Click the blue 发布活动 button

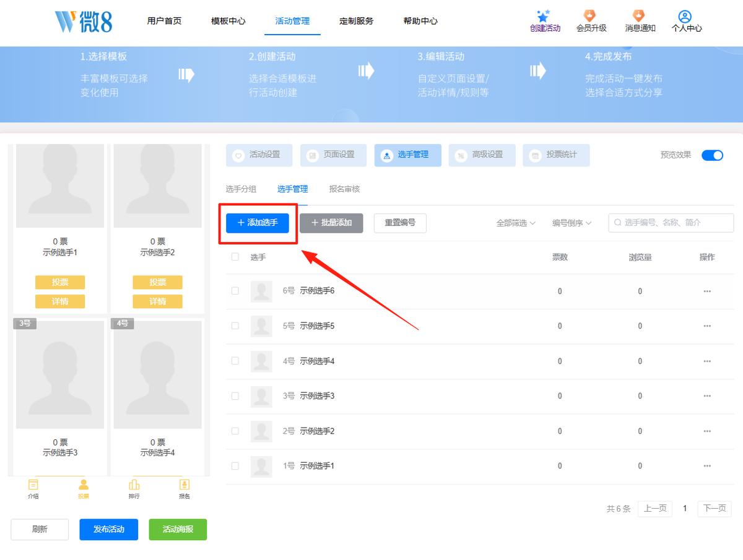[x=109, y=530]
